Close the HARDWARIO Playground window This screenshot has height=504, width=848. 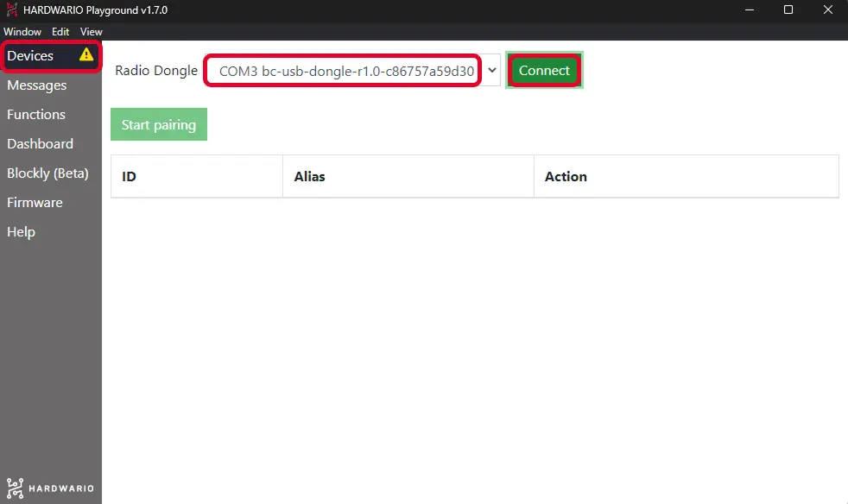(827, 9)
